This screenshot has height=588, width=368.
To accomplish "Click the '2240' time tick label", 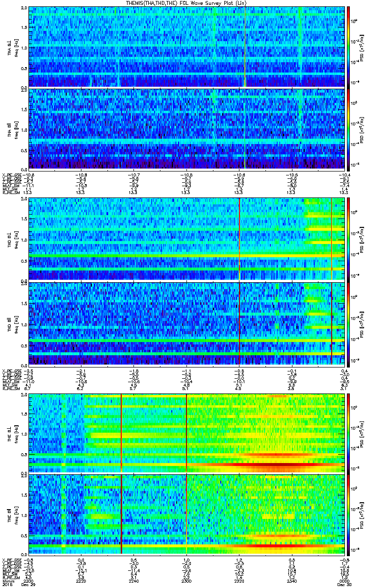I will click(133, 580).
